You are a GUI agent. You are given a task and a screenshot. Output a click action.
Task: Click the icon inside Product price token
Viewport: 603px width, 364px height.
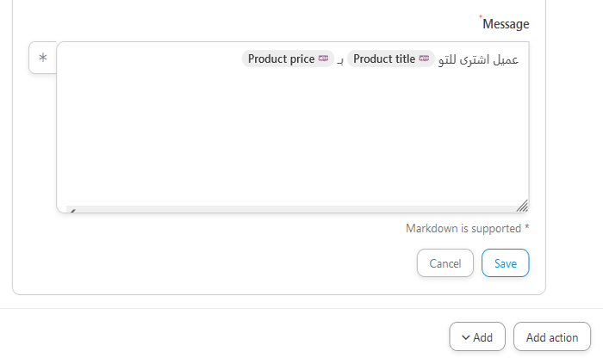[323, 59]
